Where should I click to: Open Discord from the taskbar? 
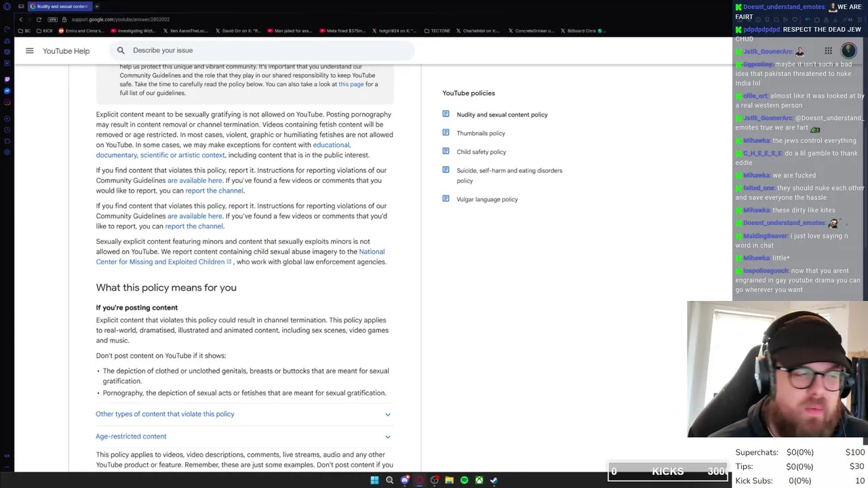pos(405,480)
